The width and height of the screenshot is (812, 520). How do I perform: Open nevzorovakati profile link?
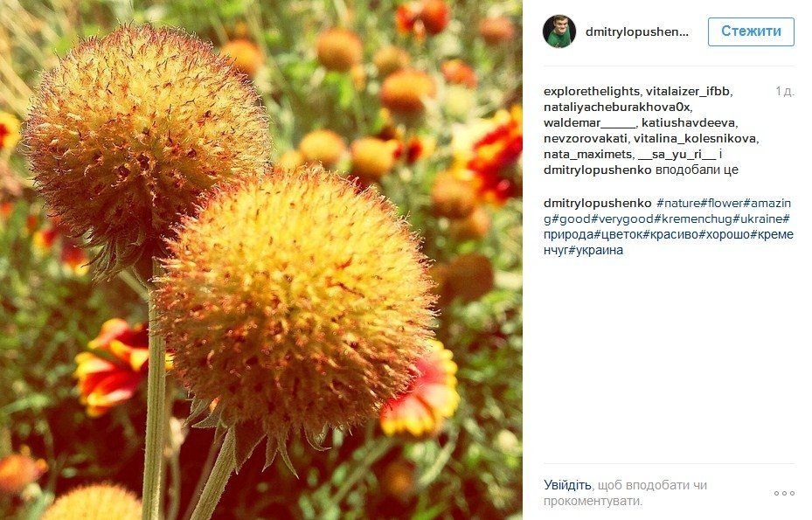click(585, 139)
